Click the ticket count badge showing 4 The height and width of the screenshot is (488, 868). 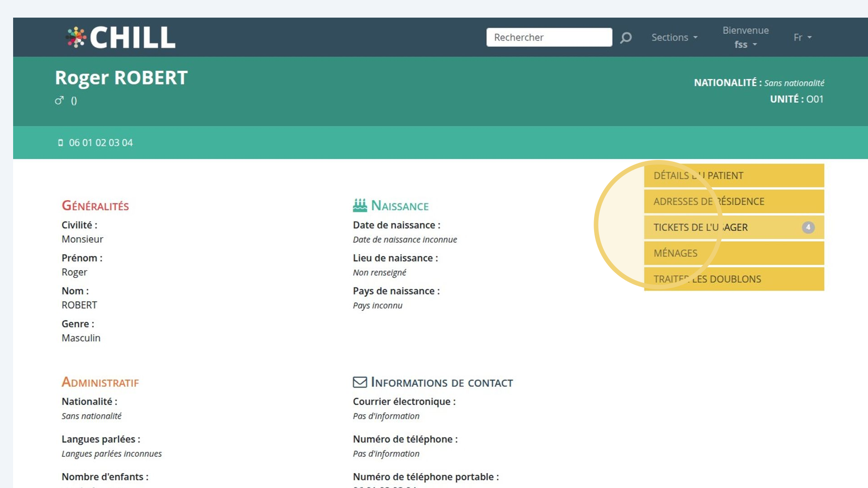[808, 227]
